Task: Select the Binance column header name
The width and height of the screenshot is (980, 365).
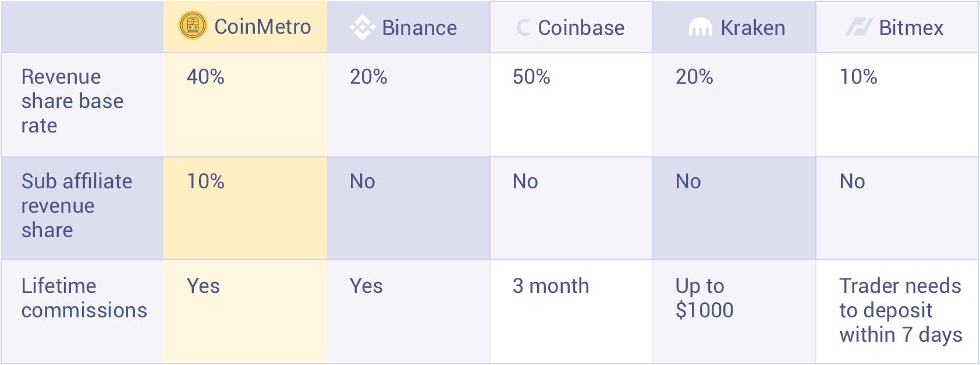Action: 419,28
